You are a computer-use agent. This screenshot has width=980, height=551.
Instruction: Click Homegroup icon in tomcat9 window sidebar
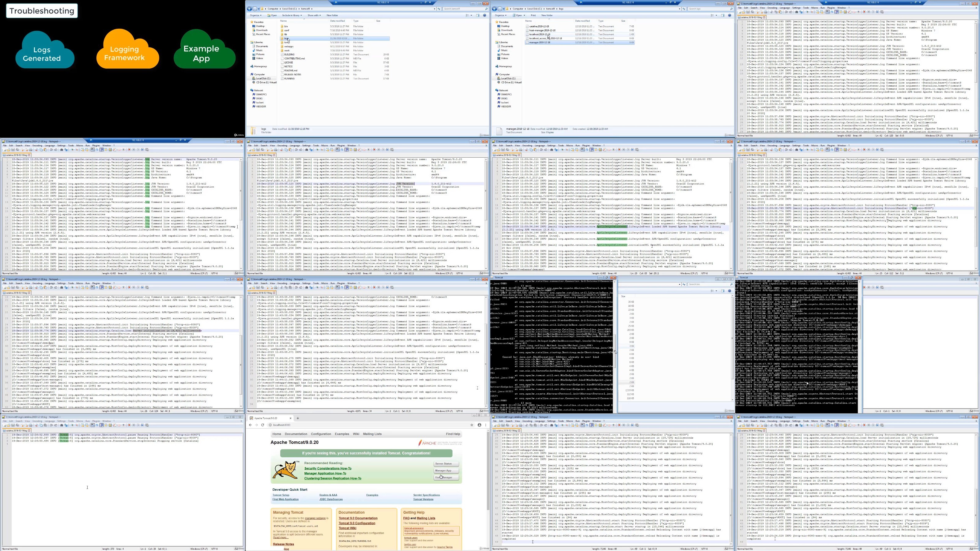(252, 66)
